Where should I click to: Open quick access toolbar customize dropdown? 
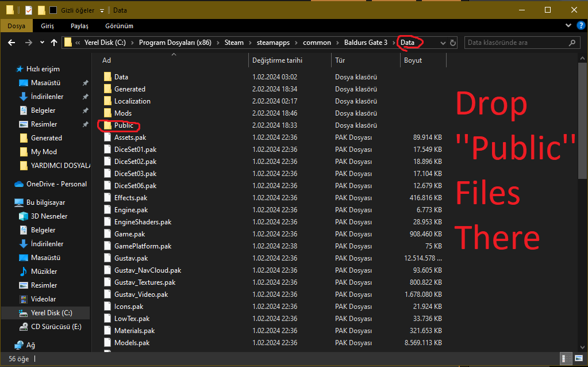pos(102,10)
